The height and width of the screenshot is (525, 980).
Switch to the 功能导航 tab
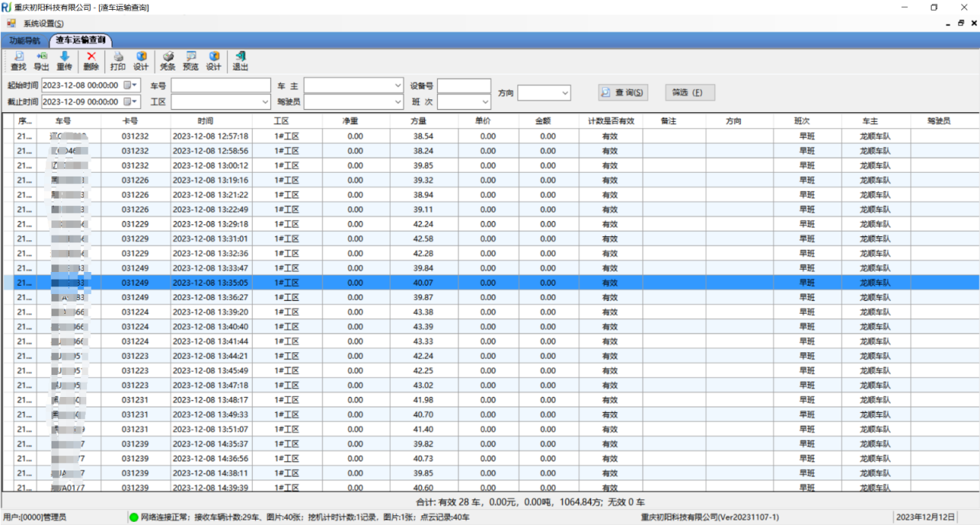pyautogui.click(x=24, y=40)
